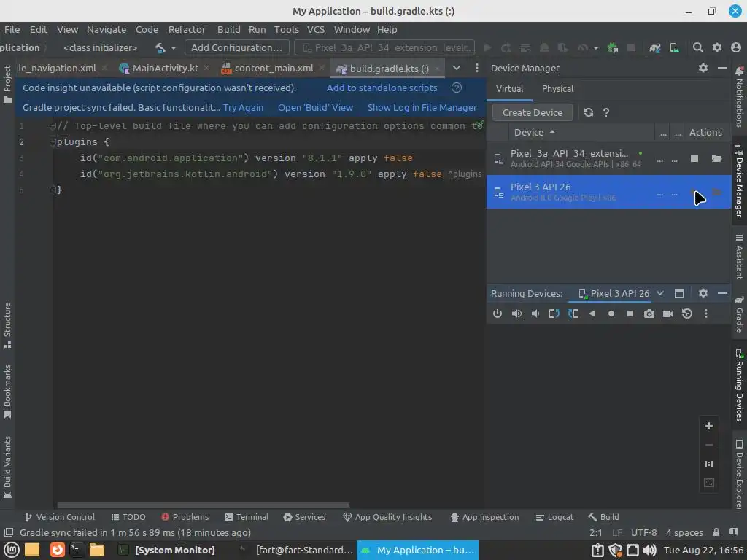Viewport: 747px width, 560px height.
Task: Zoom in on the running device
Action: pos(709,426)
